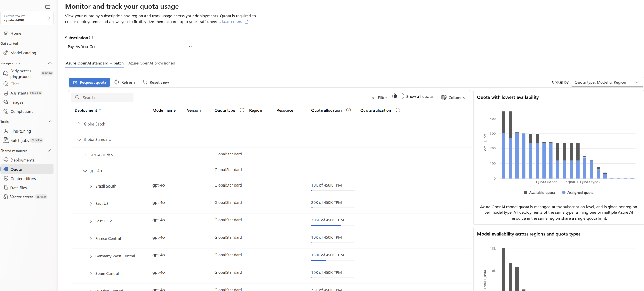Expand the Germany West Central row

click(91, 256)
